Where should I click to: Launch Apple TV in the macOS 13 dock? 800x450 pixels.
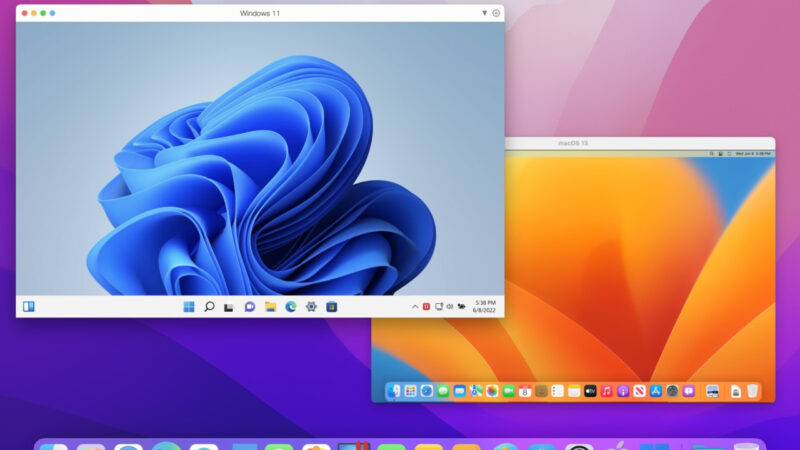click(590, 391)
